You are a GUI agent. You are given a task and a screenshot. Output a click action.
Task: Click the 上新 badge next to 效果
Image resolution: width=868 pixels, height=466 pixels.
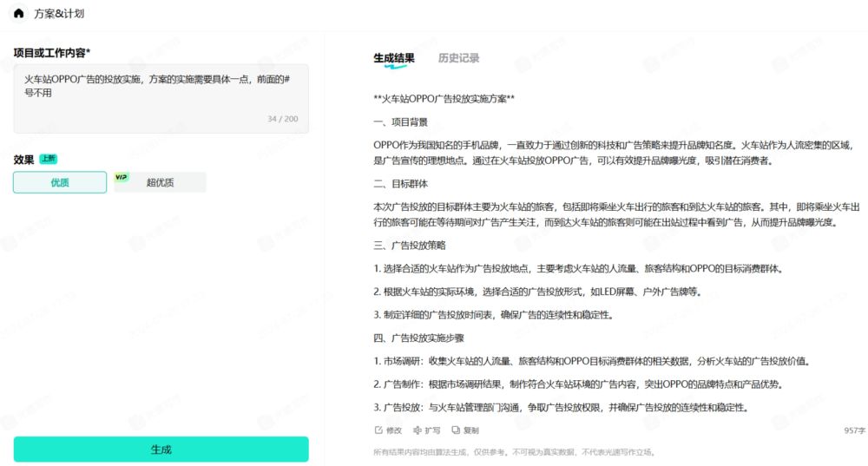(48, 159)
